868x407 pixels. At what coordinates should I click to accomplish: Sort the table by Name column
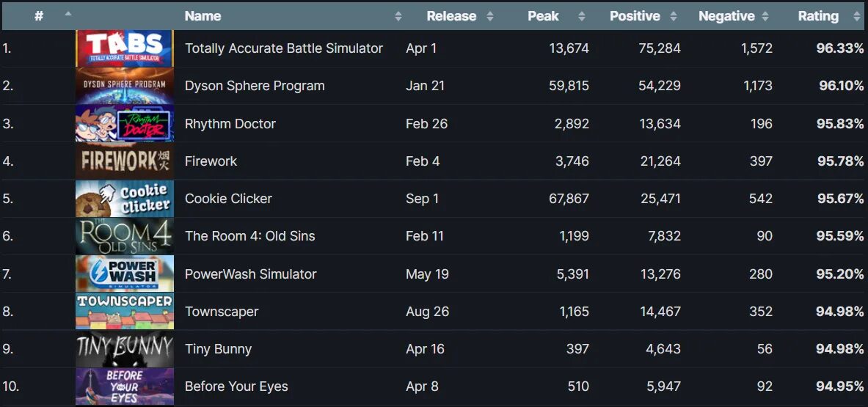click(x=203, y=16)
